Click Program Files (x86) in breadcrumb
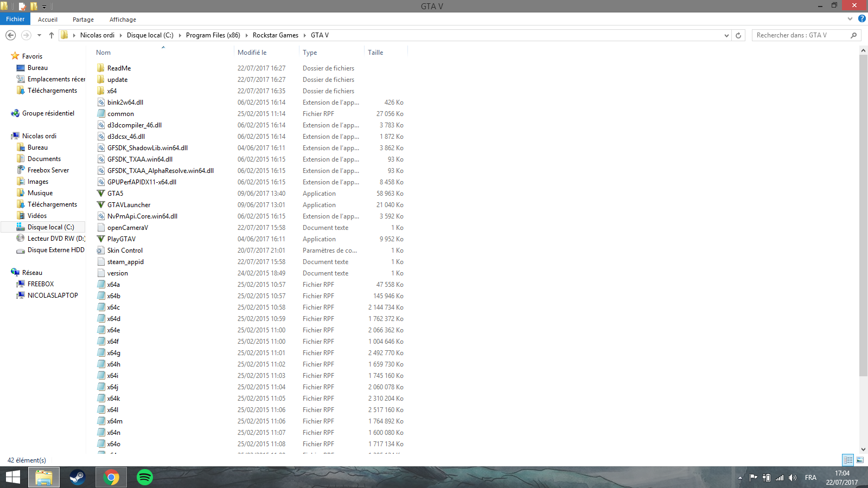The image size is (868, 488). coord(213,35)
